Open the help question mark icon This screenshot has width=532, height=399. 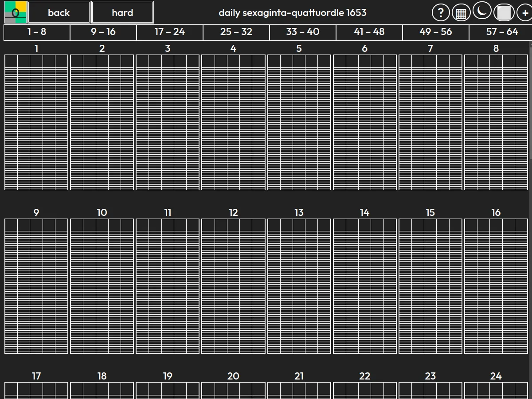coord(441,13)
